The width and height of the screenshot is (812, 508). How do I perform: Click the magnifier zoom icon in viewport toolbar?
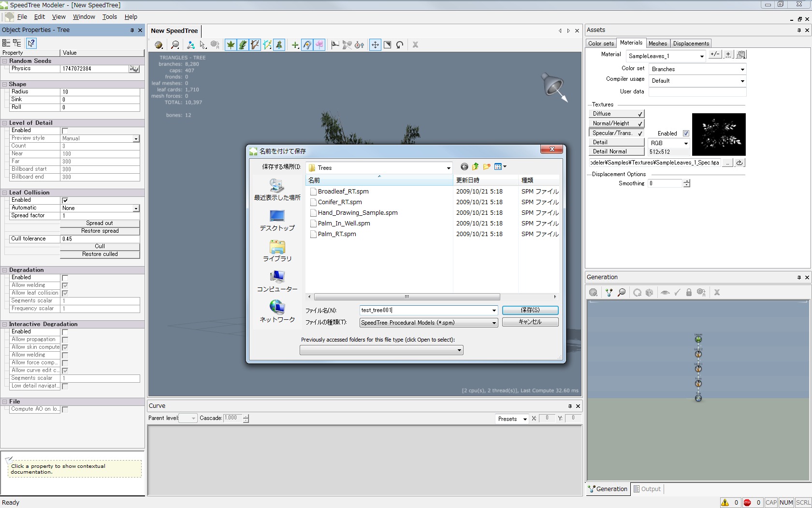click(175, 45)
